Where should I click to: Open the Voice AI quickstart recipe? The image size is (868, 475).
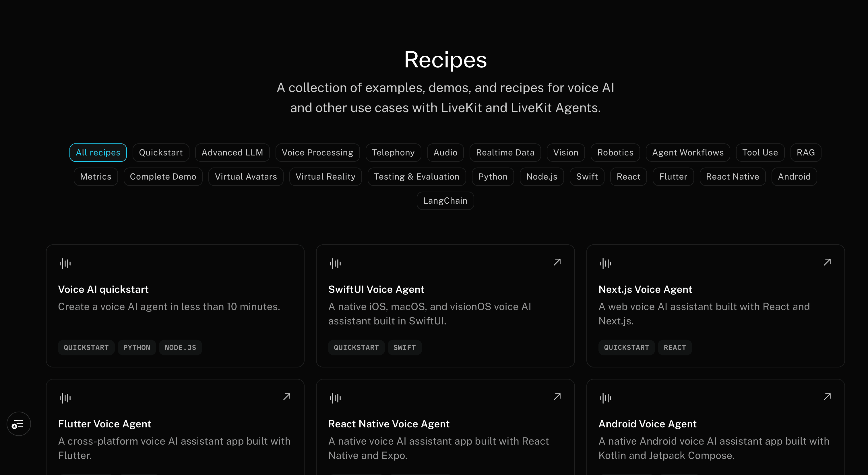(103, 289)
